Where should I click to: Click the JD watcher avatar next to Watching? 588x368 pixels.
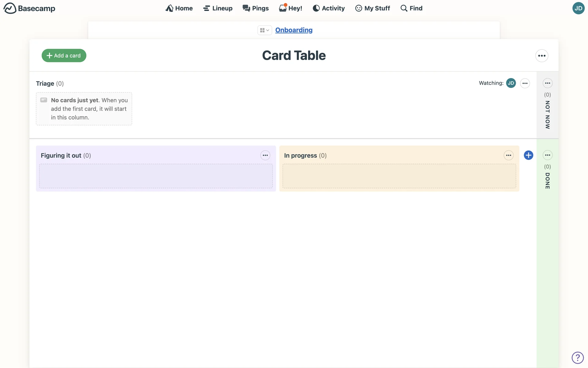pos(511,83)
